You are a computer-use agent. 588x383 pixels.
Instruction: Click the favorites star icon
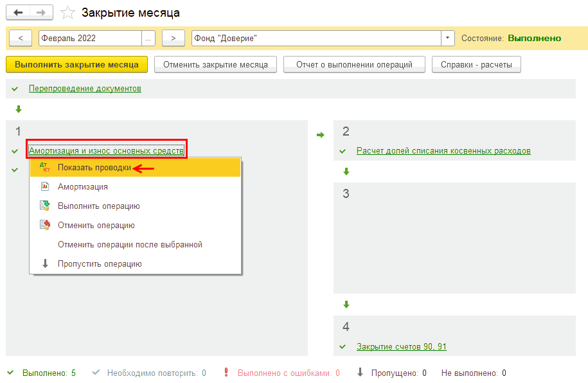[x=67, y=13]
